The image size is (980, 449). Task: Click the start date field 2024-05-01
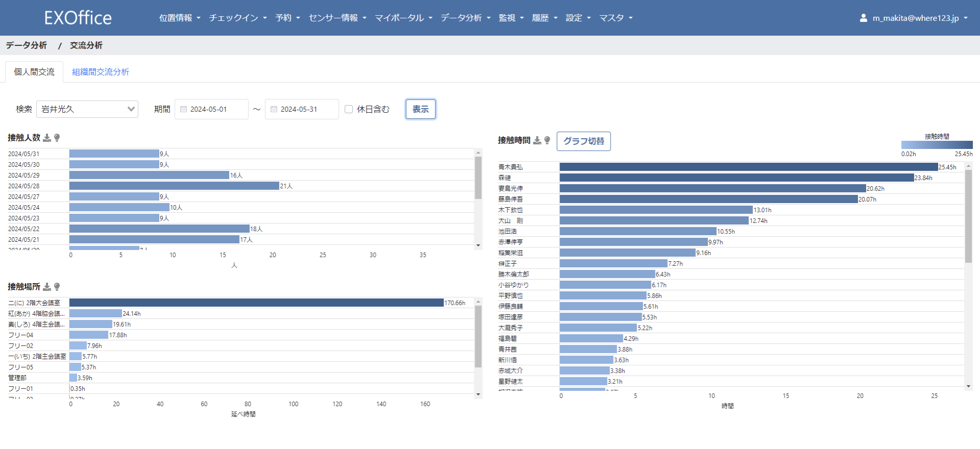tap(211, 109)
